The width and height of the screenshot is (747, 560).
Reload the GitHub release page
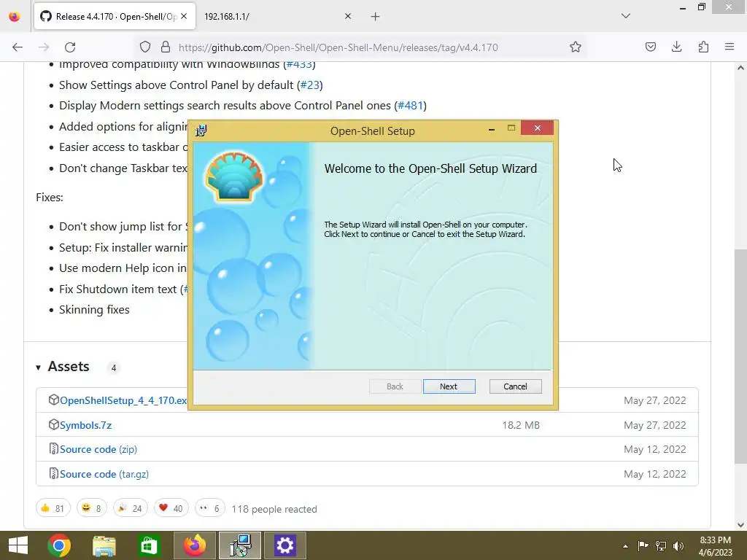pyautogui.click(x=70, y=47)
